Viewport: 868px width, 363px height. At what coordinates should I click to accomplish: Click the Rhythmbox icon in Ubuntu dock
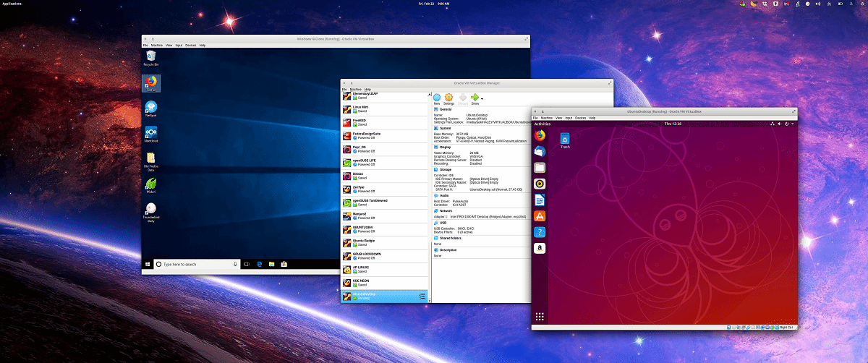coord(540,184)
